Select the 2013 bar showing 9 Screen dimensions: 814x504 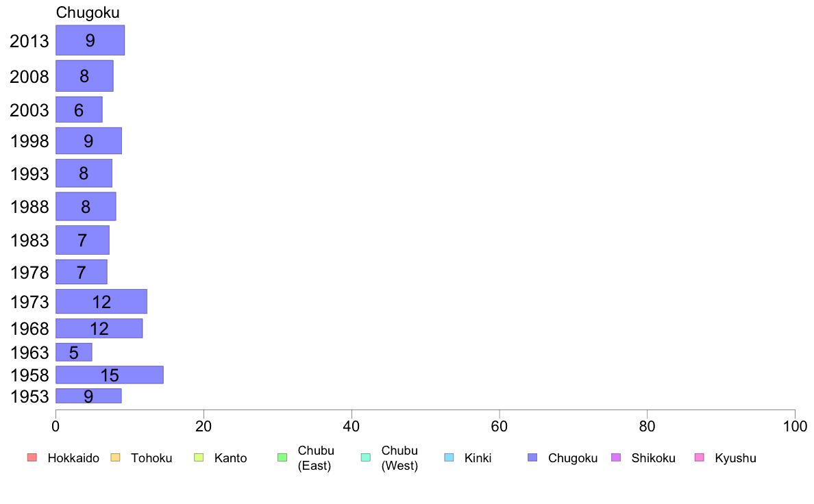point(90,40)
